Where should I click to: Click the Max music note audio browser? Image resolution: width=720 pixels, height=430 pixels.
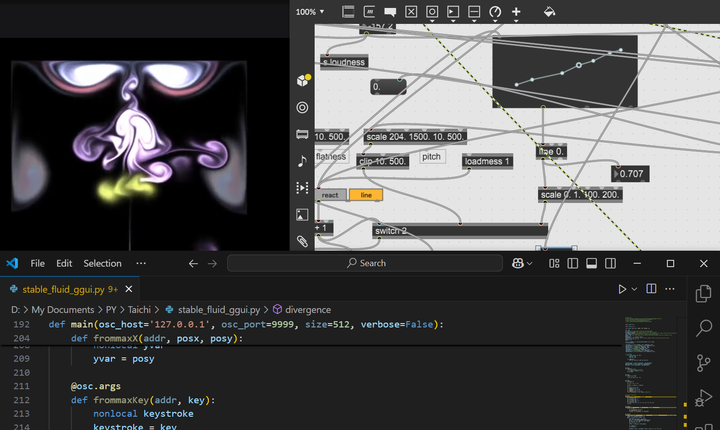click(302, 161)
